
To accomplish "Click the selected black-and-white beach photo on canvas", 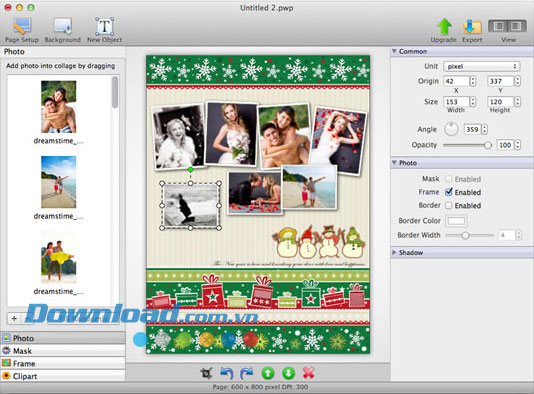I will pos(190,205).
